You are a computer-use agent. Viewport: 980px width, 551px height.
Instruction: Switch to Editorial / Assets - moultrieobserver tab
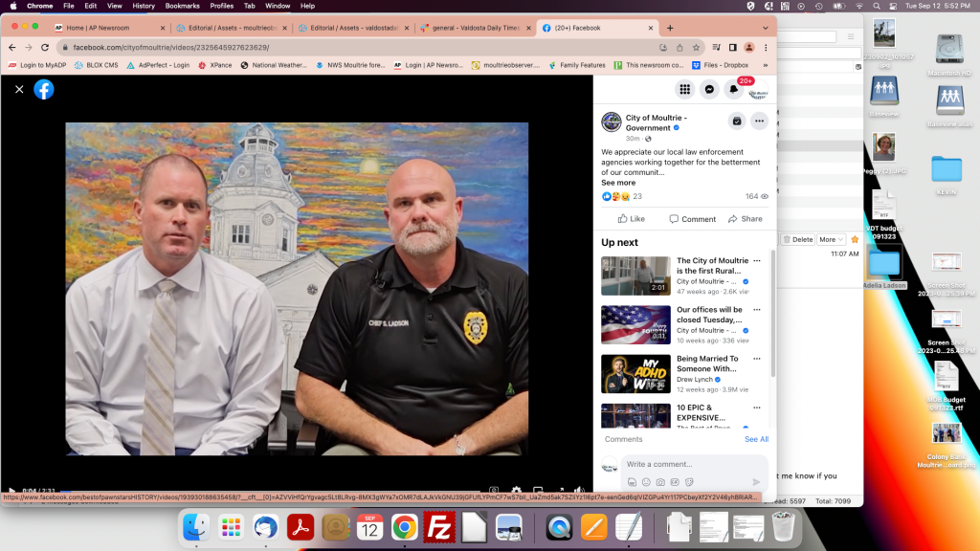[232, 28]
